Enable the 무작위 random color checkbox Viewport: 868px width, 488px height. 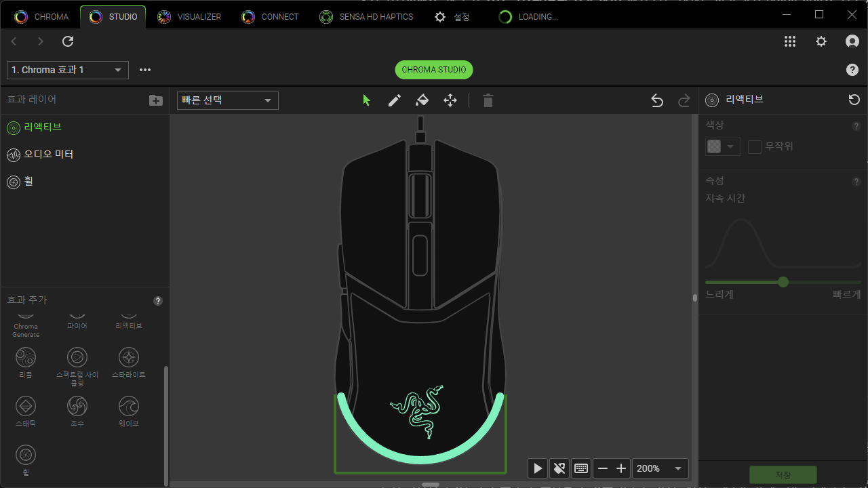coord(755,146)
